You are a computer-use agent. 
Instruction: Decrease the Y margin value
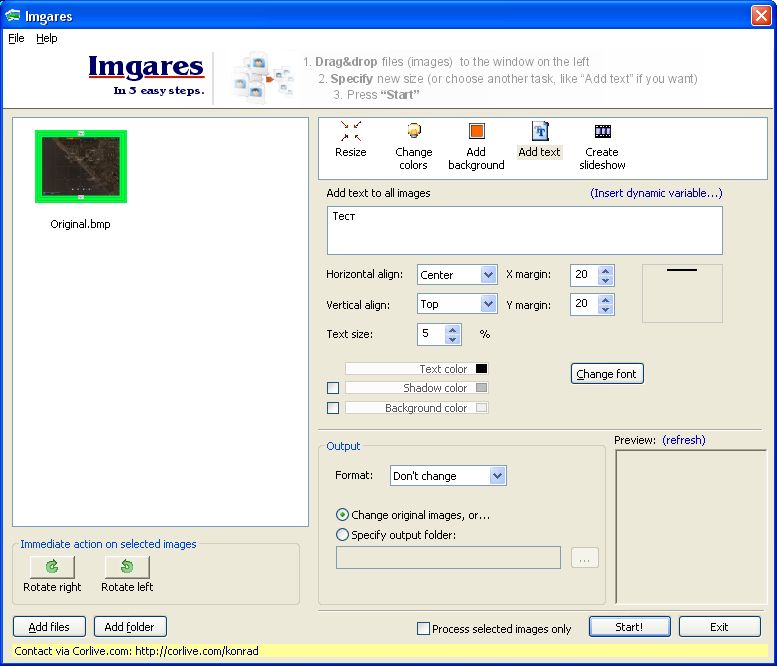(606, 309)
